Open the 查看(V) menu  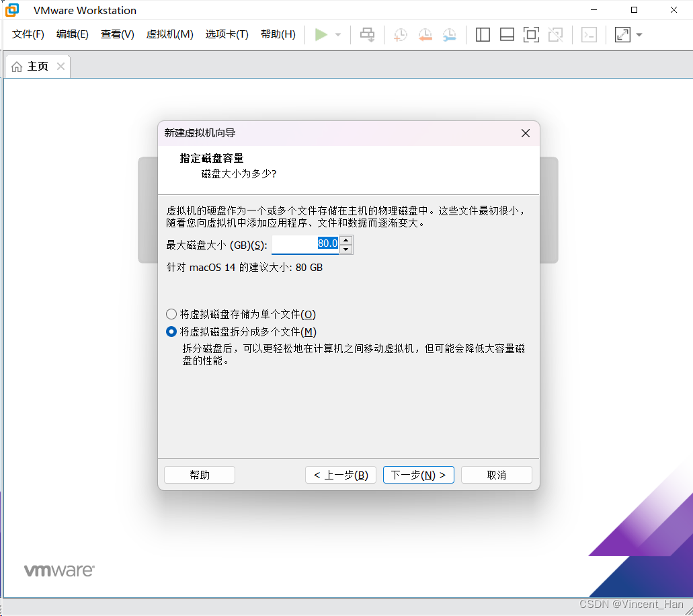pyautogui.click(x=117, y=34)
